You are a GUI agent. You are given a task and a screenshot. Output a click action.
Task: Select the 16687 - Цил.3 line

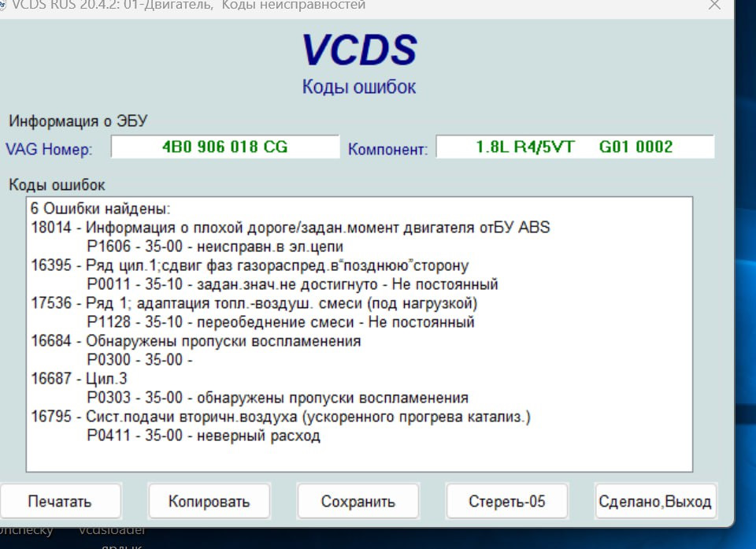coord(79,379)
